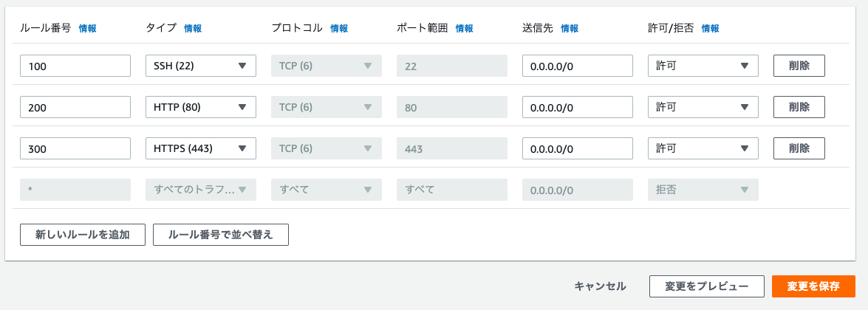Viewport: 868px width, 310px height.
Task: Click the disabled 拒否 dropdown
Action: 703,189
